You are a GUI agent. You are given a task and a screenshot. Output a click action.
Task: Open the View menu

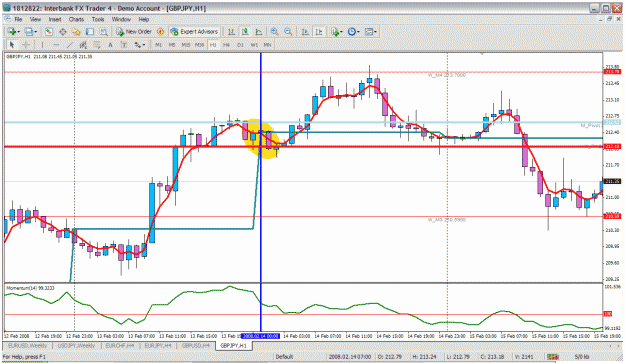pyautogui.click(x=35, y=19)
